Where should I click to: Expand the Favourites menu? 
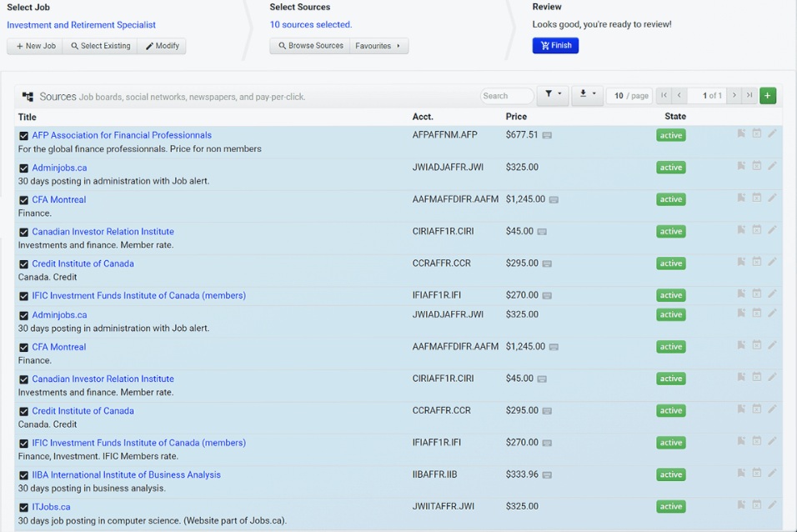[378, 46]
